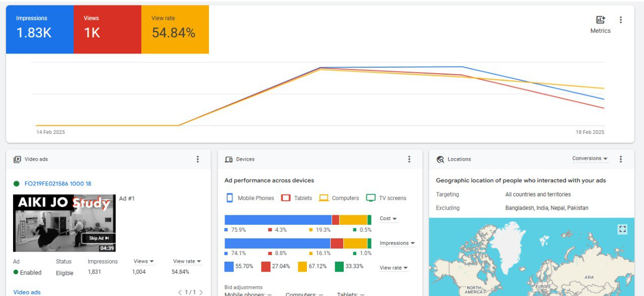Select the View rate metric tile
Viewport: 644px width, 296px height.
pos(175,29)
